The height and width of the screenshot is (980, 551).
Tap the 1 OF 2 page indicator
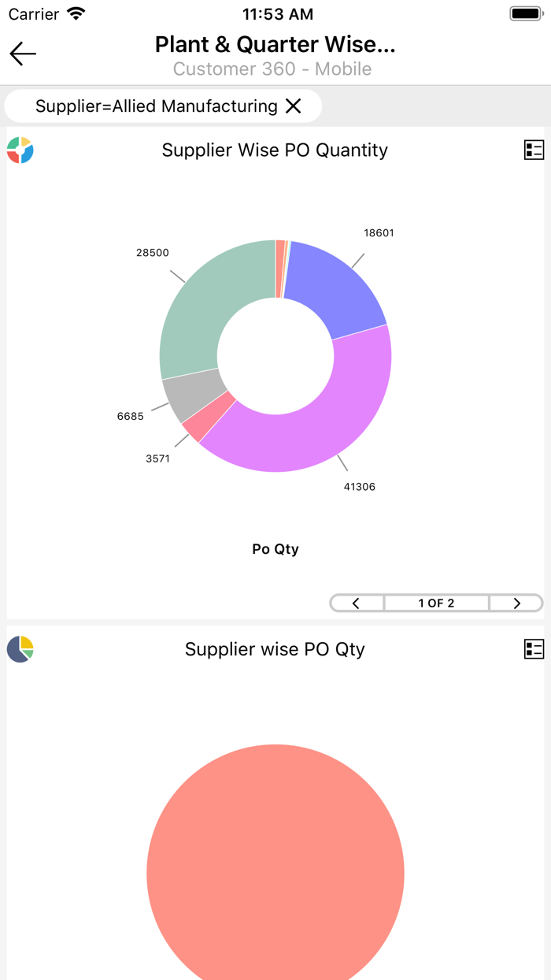click(436, 603)
